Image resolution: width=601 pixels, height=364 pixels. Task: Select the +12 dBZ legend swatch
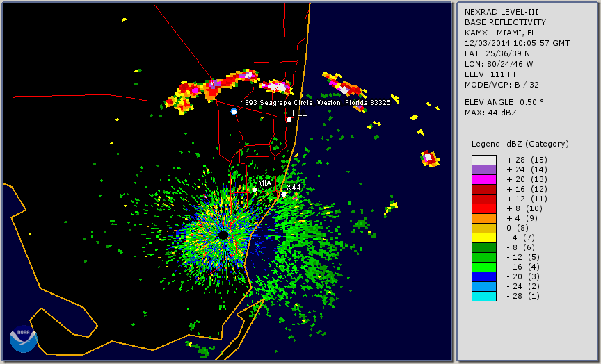click(484, 199)
